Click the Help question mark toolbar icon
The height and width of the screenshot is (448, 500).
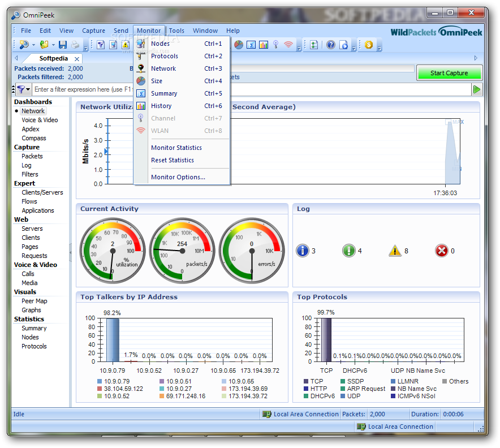point(331,45)
